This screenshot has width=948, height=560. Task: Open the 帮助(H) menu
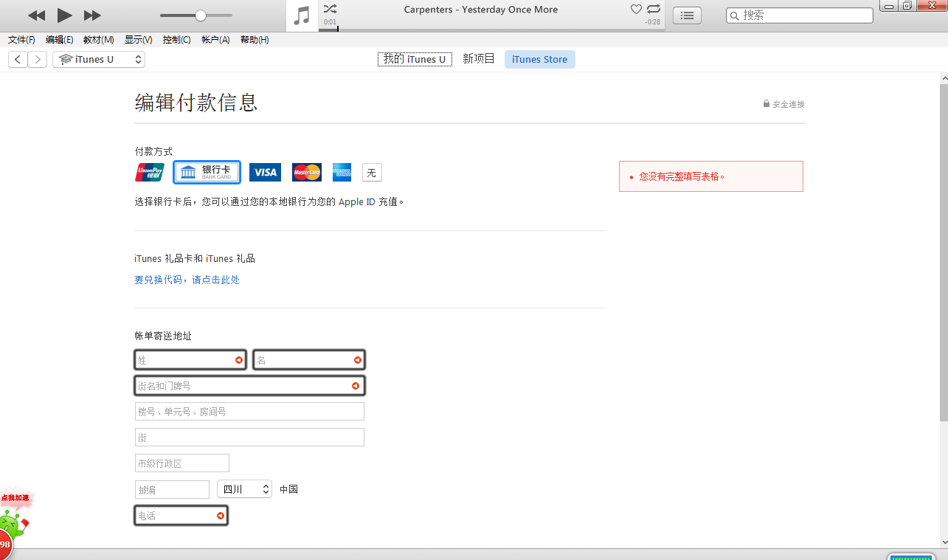[x=255, y=40]
